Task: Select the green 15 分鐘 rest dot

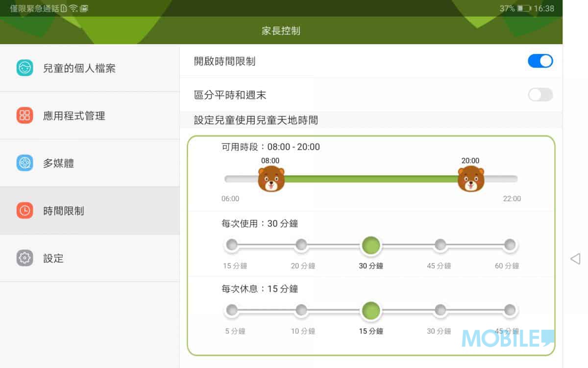Action: [x=371, y=311]
